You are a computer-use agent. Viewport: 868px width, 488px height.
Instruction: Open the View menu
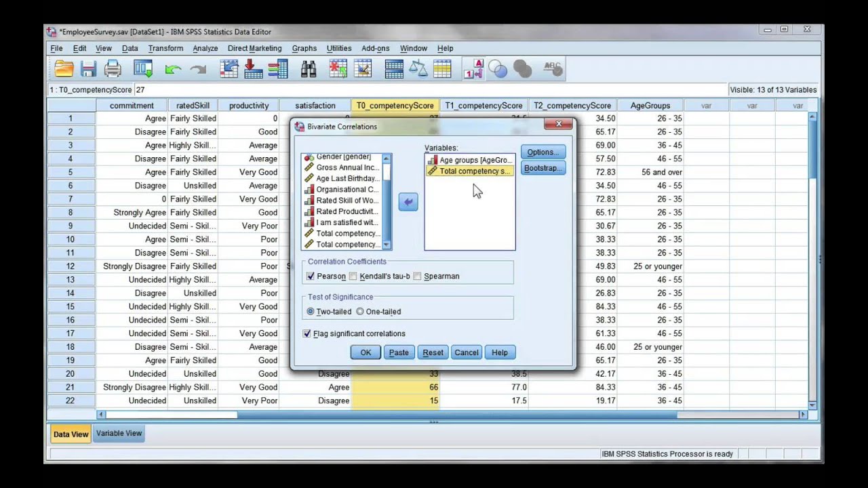(x=103, y=48)
